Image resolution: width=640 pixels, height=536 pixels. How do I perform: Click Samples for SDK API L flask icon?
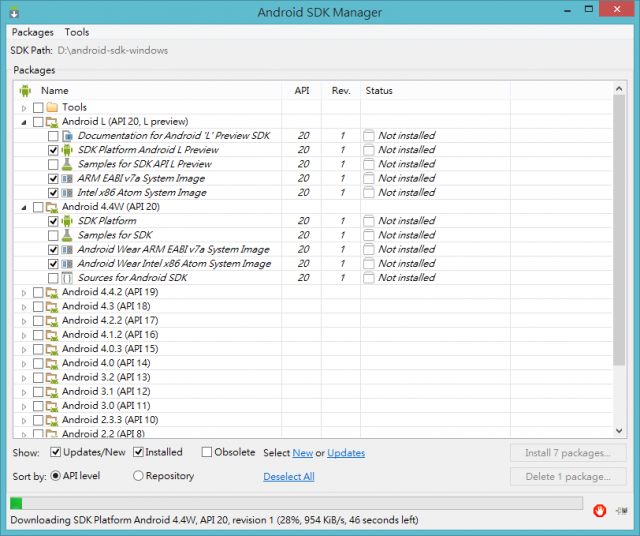pos(67,164)
